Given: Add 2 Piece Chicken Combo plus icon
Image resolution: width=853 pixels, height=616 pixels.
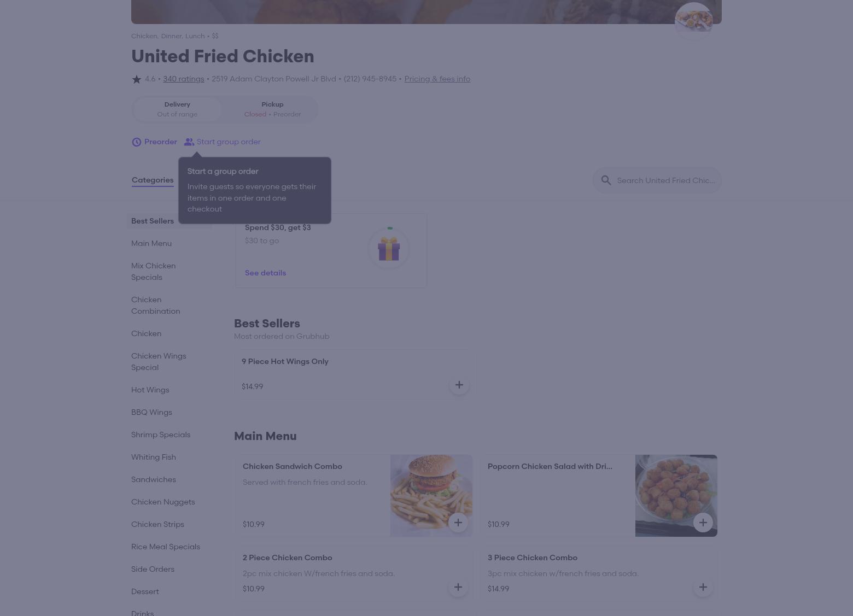Looking at the screenshot, I should (x=458, y=587).
